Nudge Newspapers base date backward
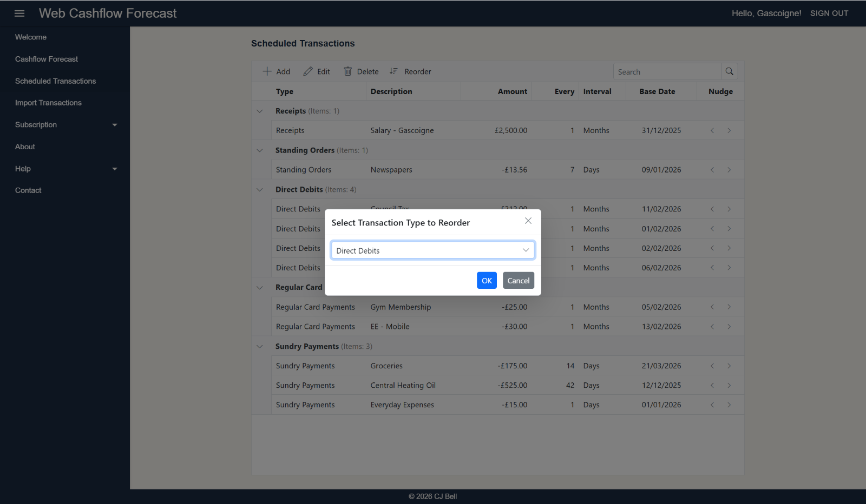The height and width of the screenshot is (504, 866). [x=712, y=170]
